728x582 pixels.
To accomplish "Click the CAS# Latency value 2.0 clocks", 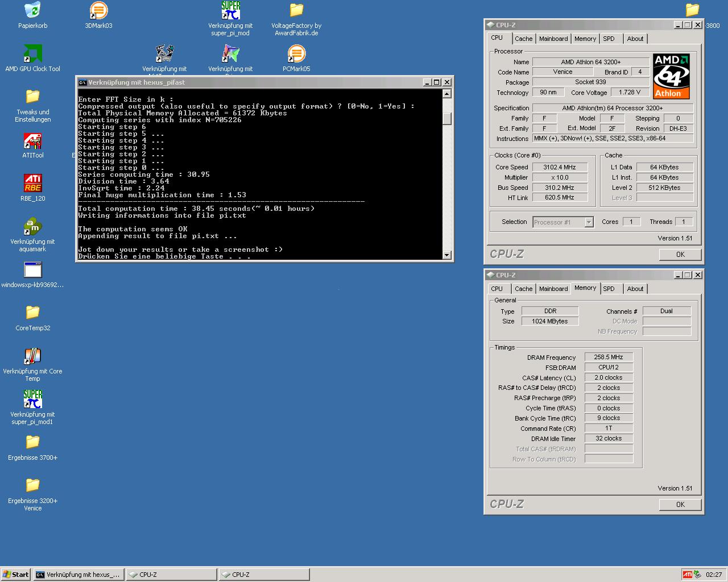I will [x=609, y=377].
